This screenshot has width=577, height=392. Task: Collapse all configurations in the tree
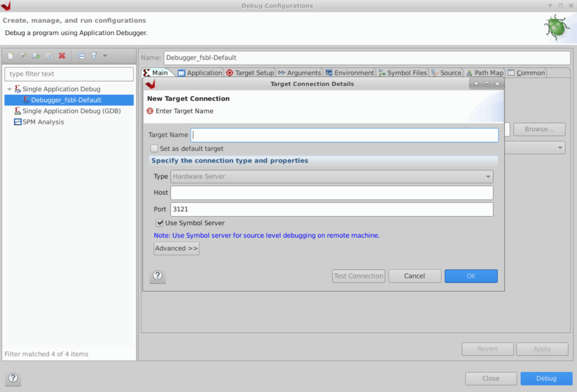[x=81, y=56]
